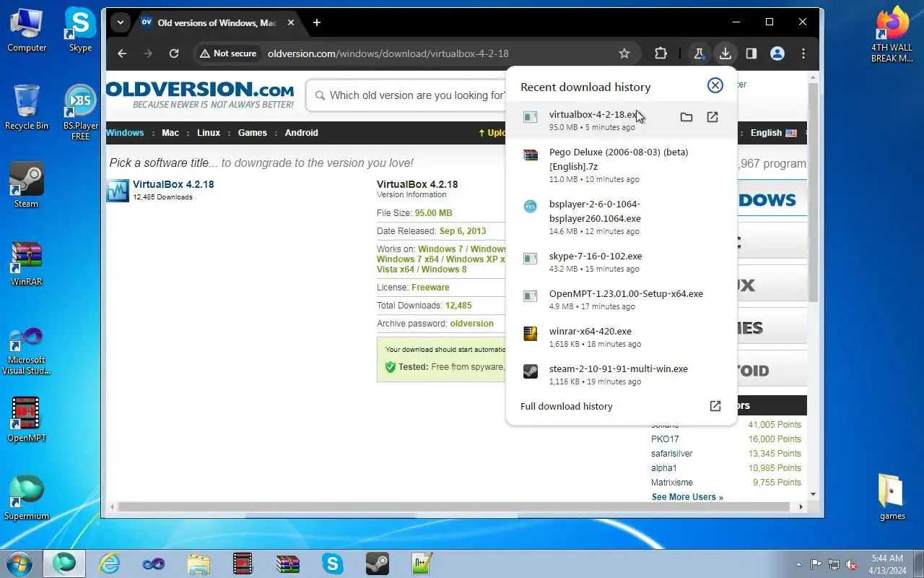Open the browser side panel
This screenshot has width=924, height=578.
click(x=751, y=53)
